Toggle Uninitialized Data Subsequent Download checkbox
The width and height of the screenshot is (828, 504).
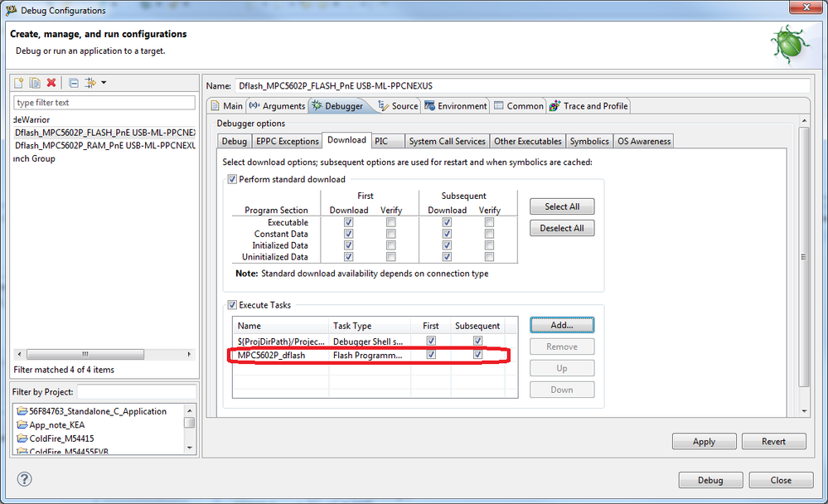pyautogui.click(x=448, y=257)
